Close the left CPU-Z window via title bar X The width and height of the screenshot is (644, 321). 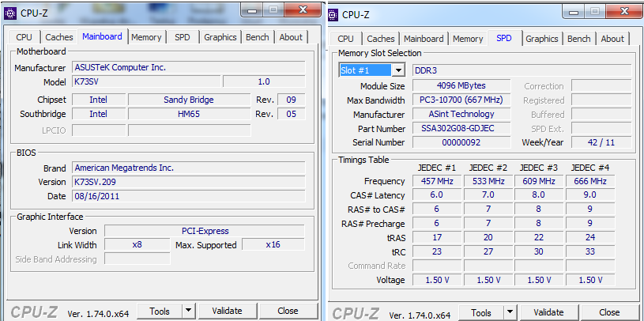click(x=303, y=9)
